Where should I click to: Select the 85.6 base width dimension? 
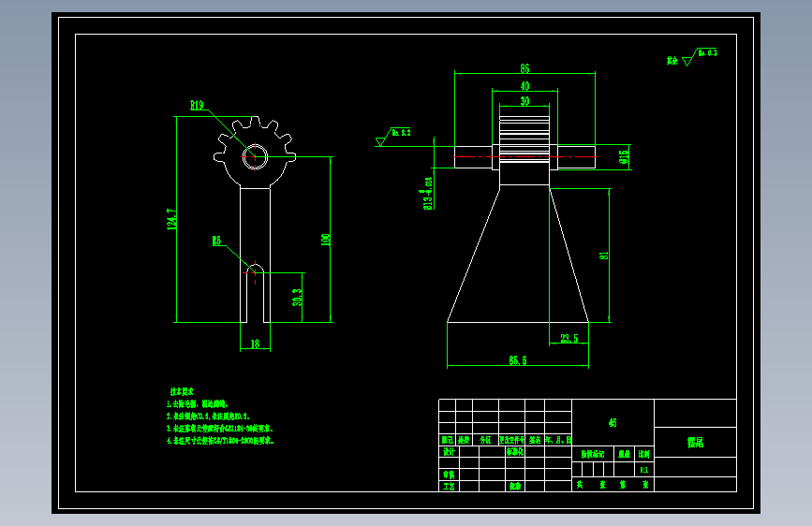pyautogui.click(x=517, y=360)
